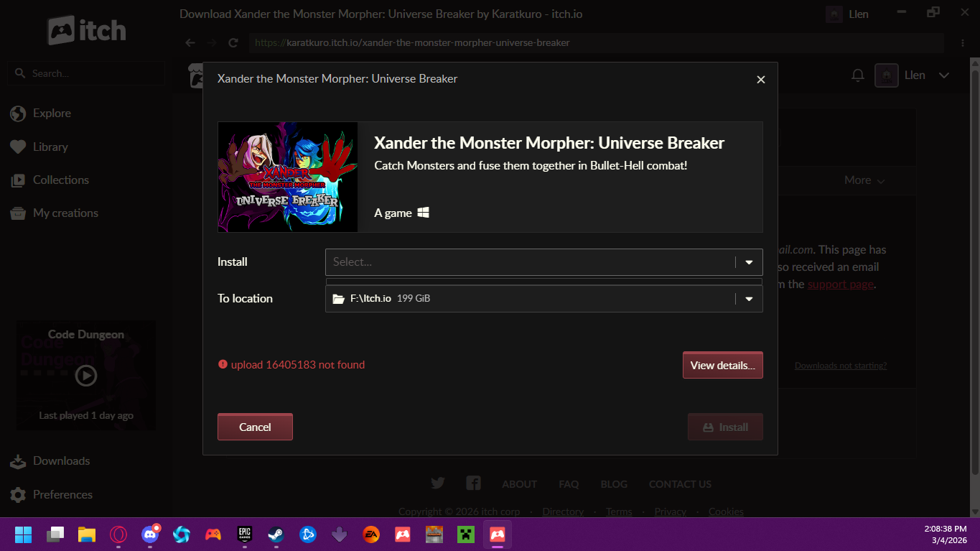Open the CONTACT US footer link

[680, 484]
